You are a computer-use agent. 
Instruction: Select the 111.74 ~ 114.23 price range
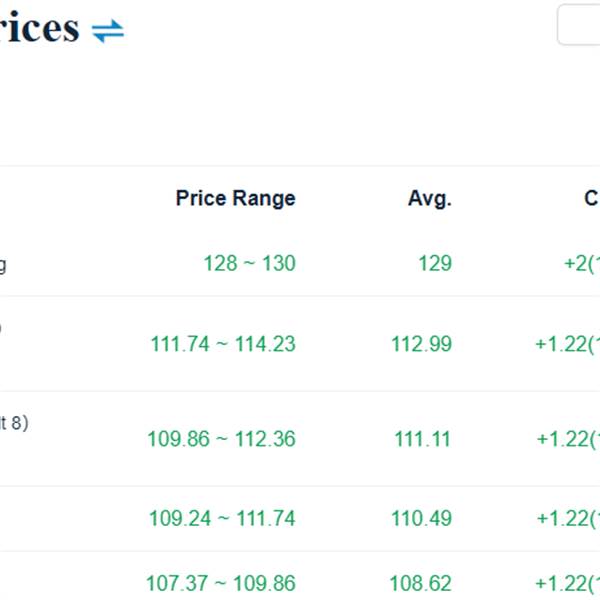click(223, 343)
